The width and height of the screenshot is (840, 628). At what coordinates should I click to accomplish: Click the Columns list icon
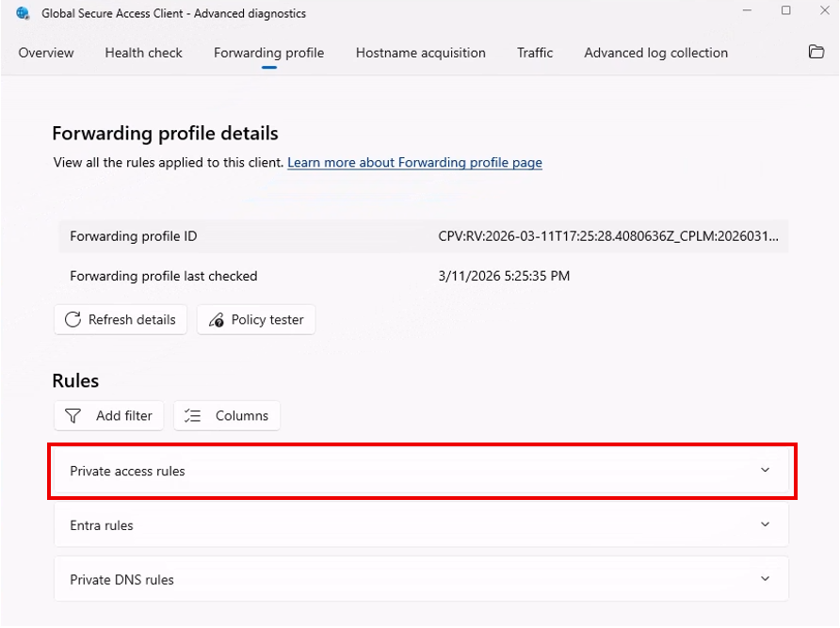pos(192,416)
